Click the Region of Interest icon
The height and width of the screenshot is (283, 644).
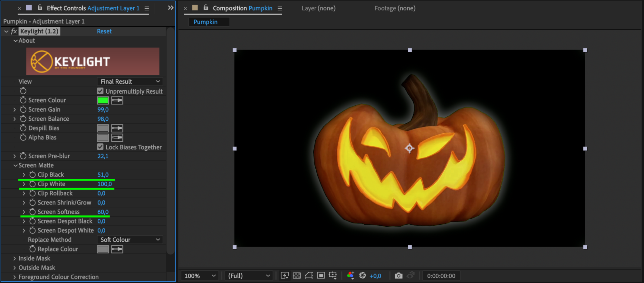pyautogui.click(x=321, y=276)
